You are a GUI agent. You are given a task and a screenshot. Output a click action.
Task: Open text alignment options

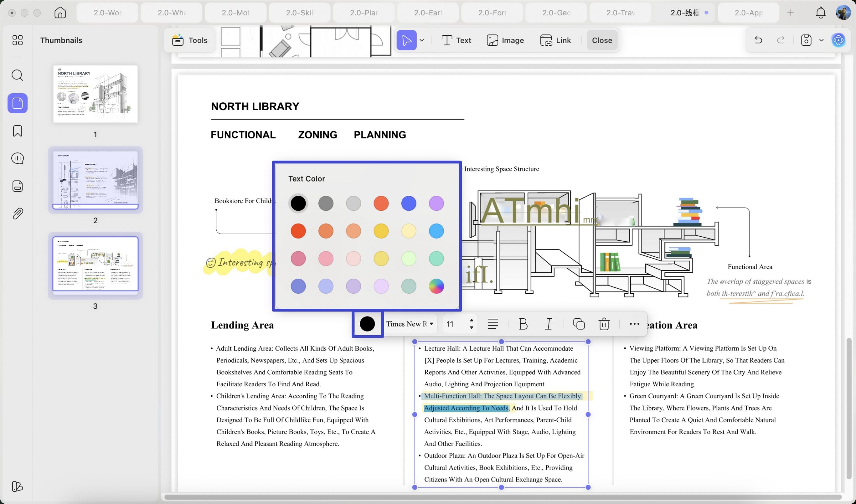493,324
